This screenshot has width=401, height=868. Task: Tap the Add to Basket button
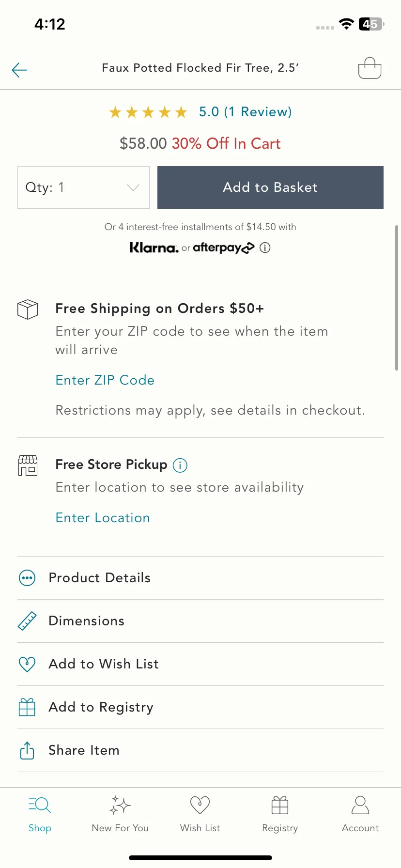click(270, 187)
